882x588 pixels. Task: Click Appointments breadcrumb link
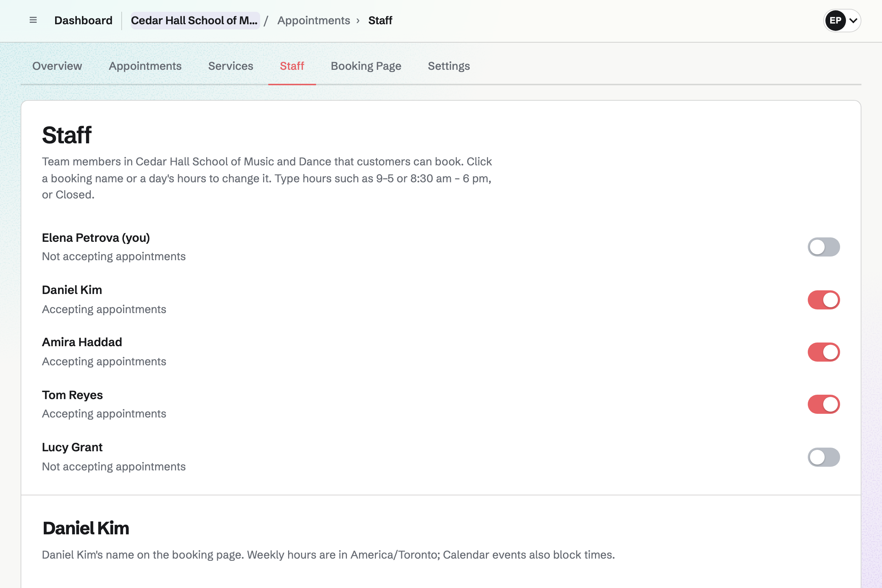pos(313,20)
